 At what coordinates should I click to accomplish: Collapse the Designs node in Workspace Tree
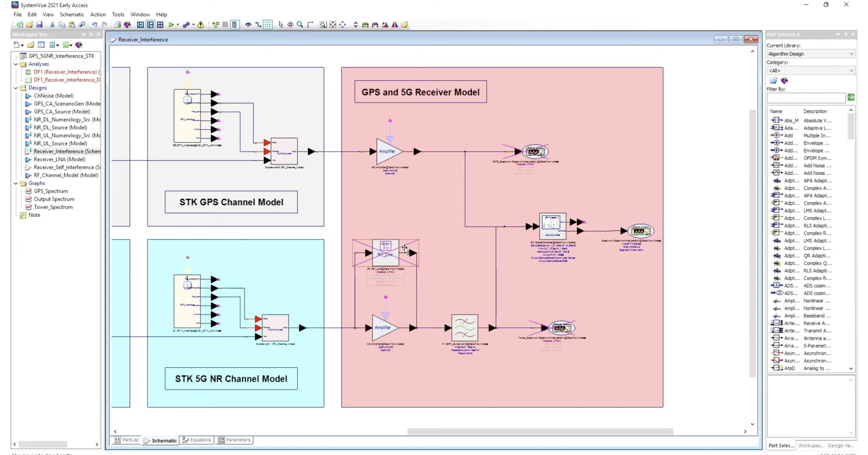tap(16, 88)
